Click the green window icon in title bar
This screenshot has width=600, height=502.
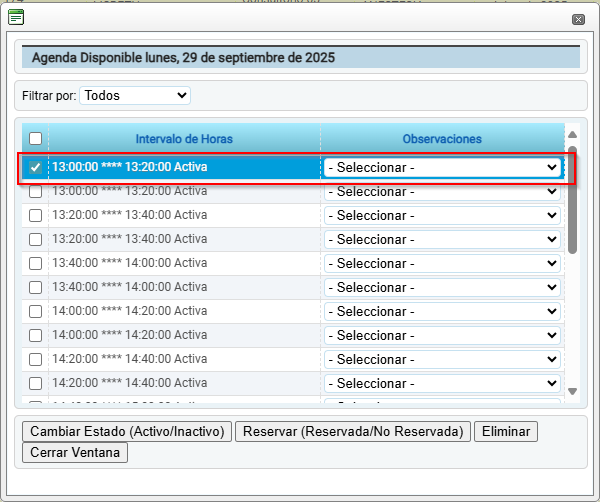[x=16, y=16]
